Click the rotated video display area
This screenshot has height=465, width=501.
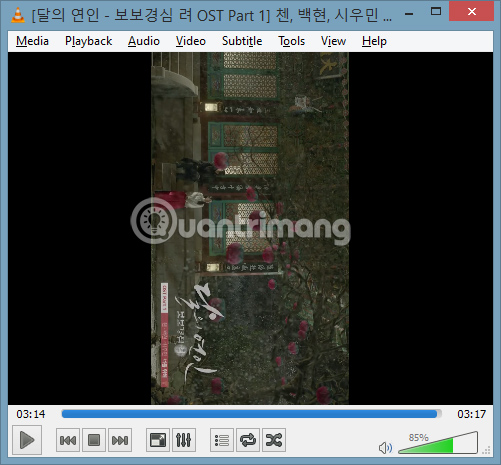[x=250, y=228]
